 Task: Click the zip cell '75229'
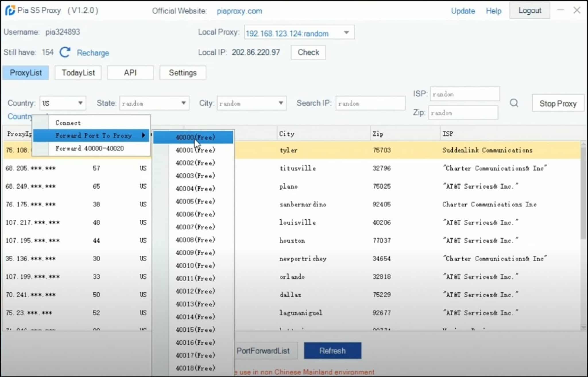pos(382,295)
